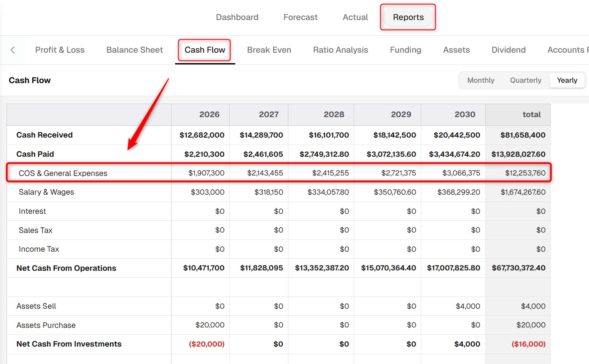Select the Yearly view option
The width and height of the screenshot is (589, 364).
567,81
